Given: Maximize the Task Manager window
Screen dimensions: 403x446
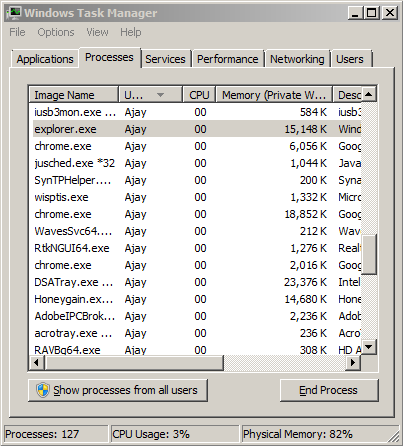Looking at the screenshot, I should coord(371,13).
